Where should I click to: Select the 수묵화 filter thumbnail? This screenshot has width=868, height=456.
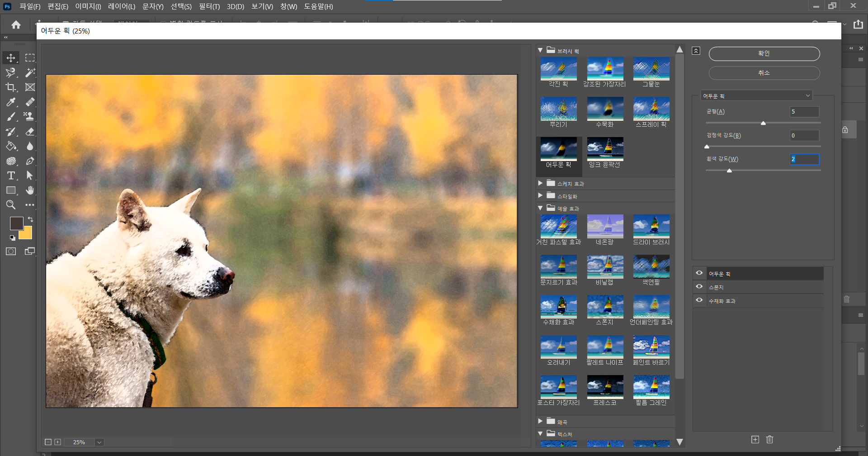605,109
